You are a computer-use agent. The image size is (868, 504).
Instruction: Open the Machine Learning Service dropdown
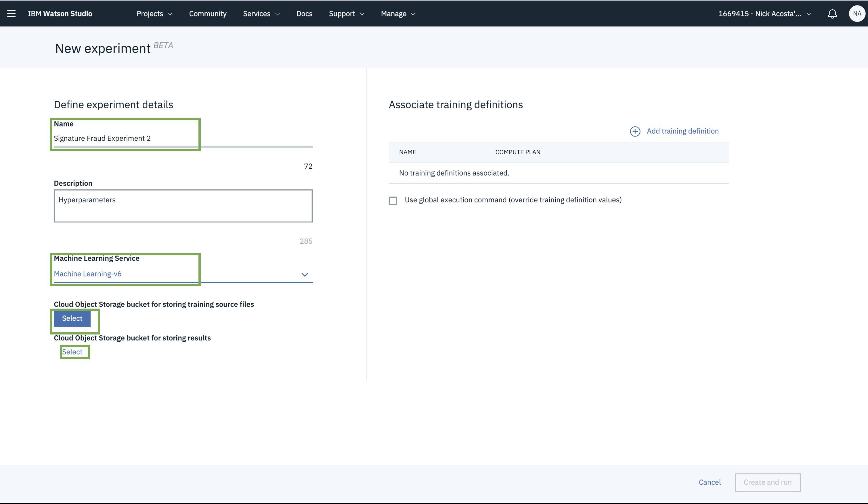coord(183,274)
